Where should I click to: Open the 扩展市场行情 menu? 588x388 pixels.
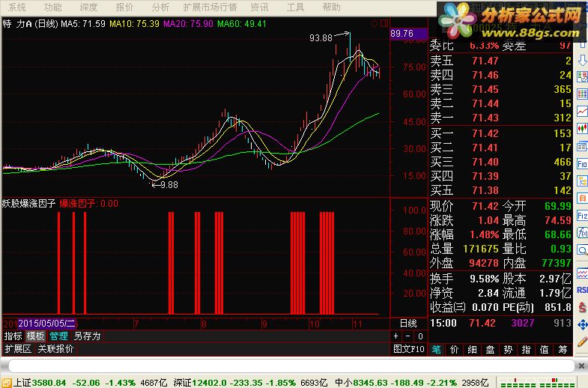click(210, 7)
